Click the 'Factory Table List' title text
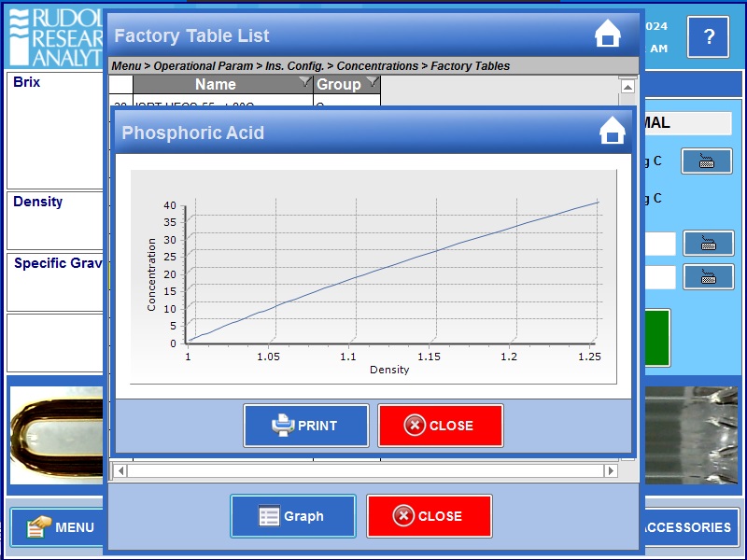This screenshot has height=560, width=747. pyautogui.click(x=191, y=35)
